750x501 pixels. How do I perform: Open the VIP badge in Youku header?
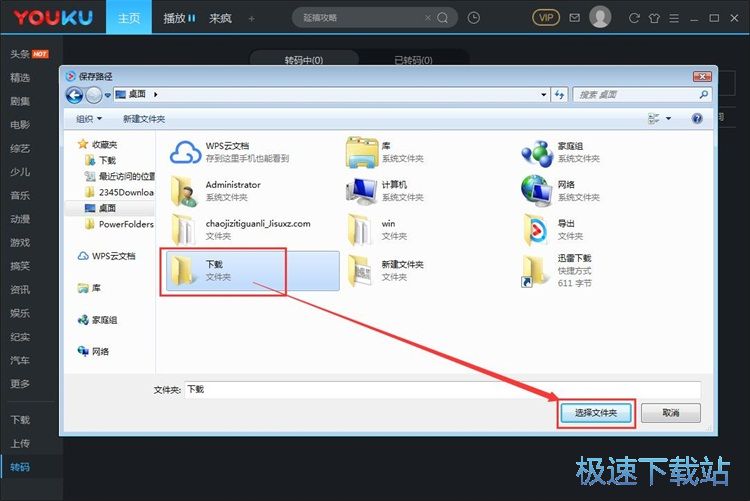click(546, 18)
